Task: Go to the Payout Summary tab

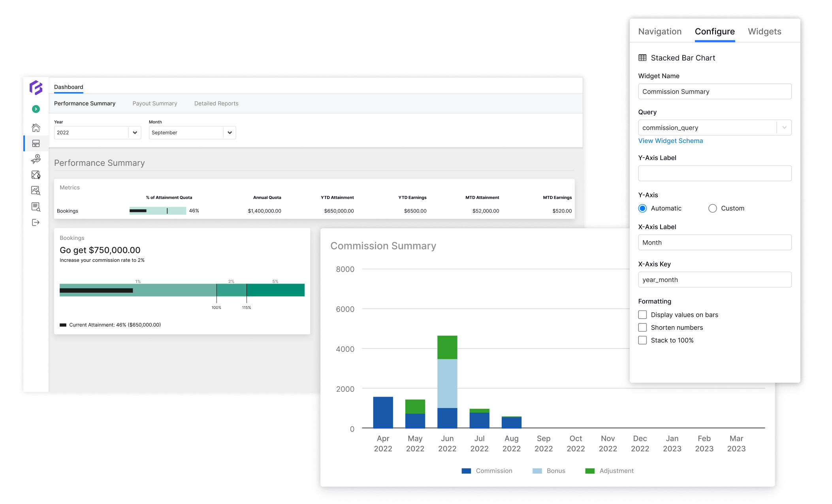Action: point(155,103)
